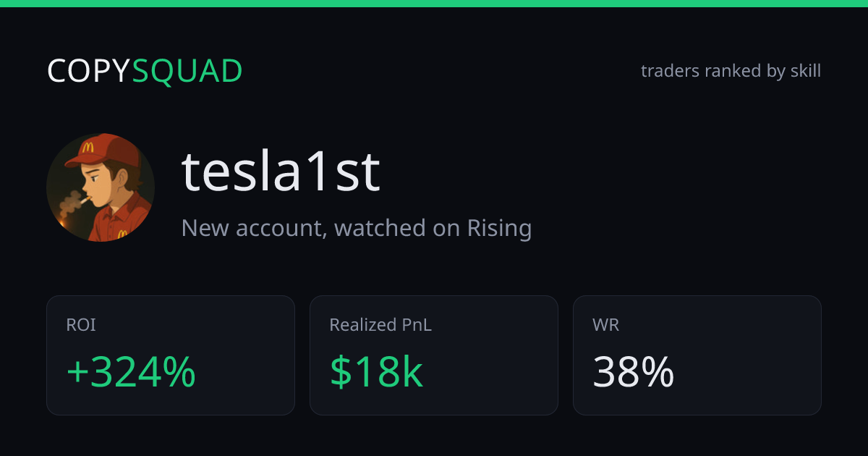Click the +324% ROI value
The width and height of the screenshot is (868, 456).
[131, 372]
